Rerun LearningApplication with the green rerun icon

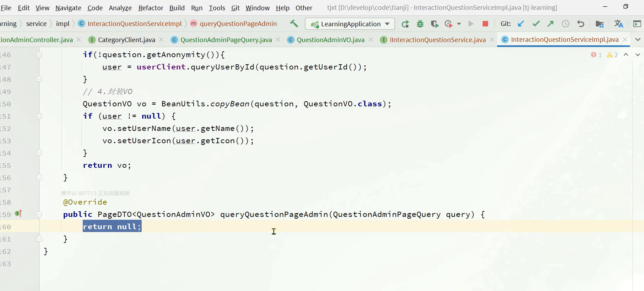(405, 24)
